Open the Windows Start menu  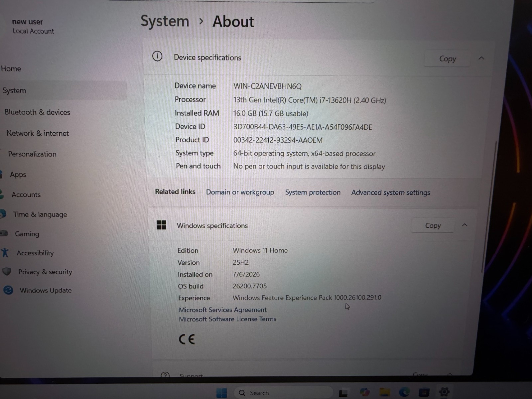click(x=221, y=393)
